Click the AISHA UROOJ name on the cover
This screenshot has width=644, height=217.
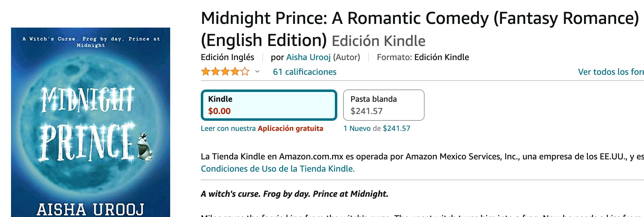(x=90, y=210)
